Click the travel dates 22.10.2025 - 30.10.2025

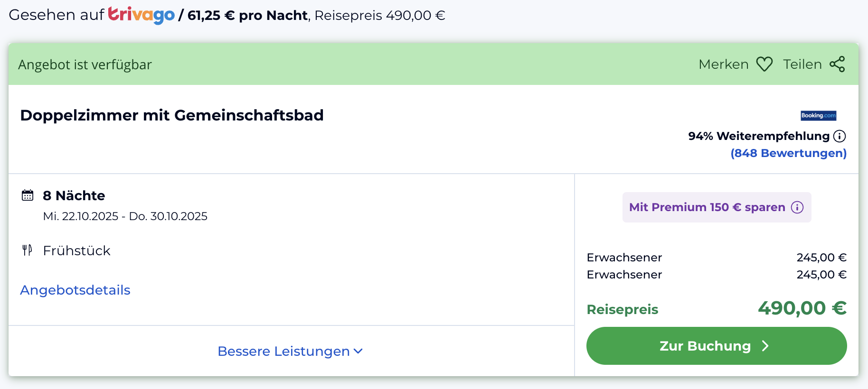[125, 216]
